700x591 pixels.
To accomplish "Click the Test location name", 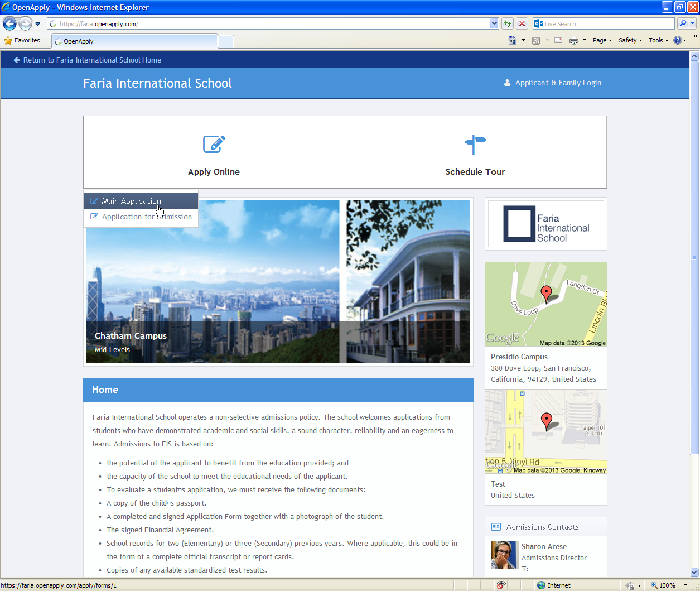I will (x=498, y=484).
